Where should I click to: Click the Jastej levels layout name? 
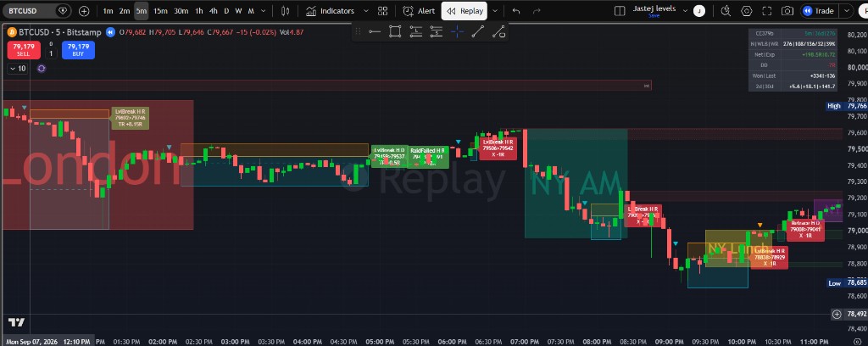click(655, 8)
